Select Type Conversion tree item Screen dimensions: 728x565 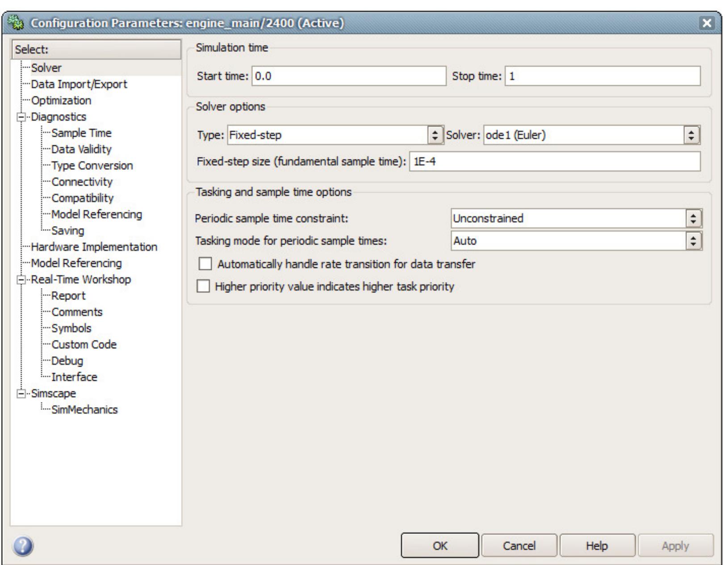92,165
